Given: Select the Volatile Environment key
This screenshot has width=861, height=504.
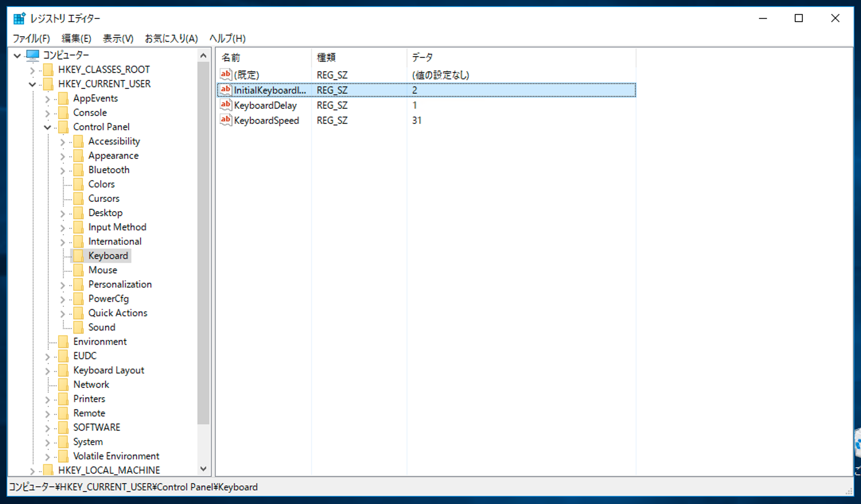Looking at the screenshot, I should click(x=116, y=456).
